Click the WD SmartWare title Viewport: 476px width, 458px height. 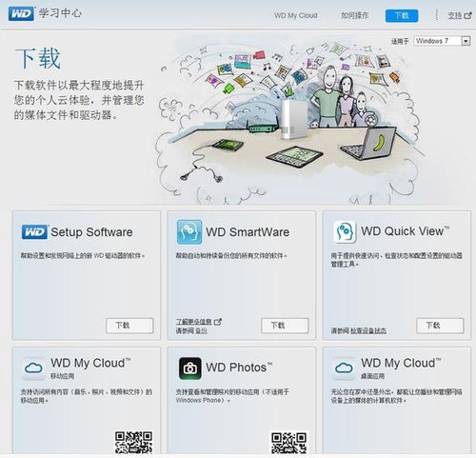(x=248, y=232)
